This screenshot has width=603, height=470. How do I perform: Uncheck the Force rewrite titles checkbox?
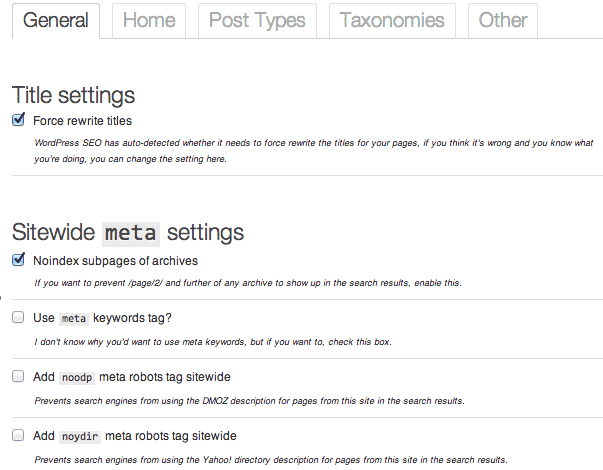tap(18, 120)
